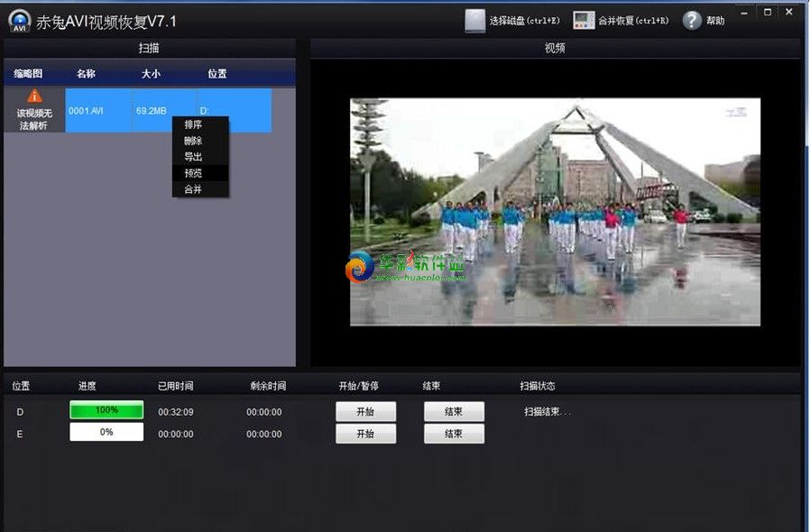Click the 选择磁盘 (ctrl+E) label

tap(524, 21)
